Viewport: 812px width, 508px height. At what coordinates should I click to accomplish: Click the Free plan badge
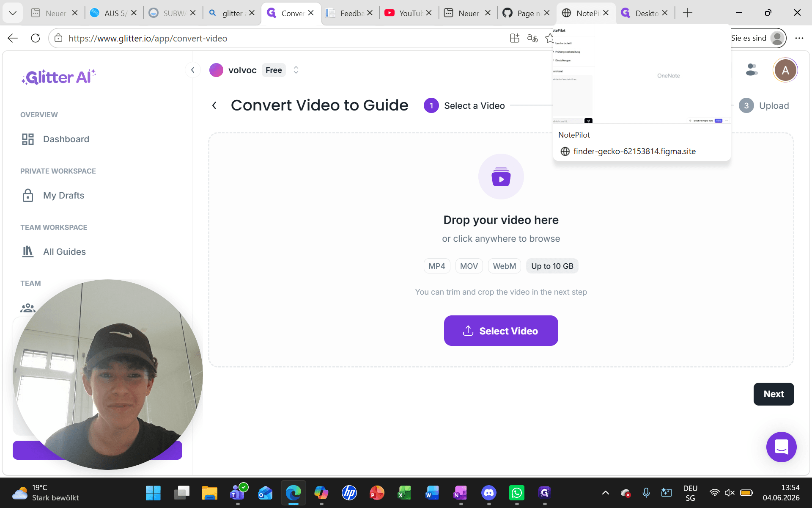click(274, 70)
